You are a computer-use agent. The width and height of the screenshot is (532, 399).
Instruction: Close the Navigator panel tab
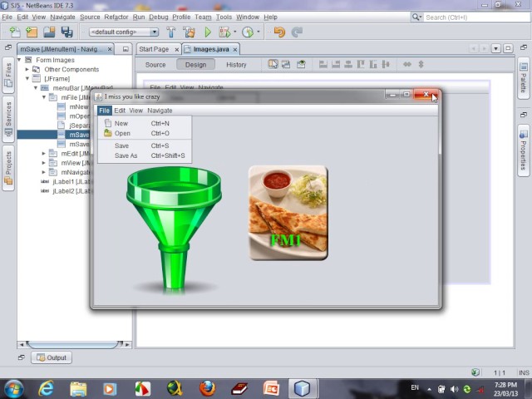[110, 49]
